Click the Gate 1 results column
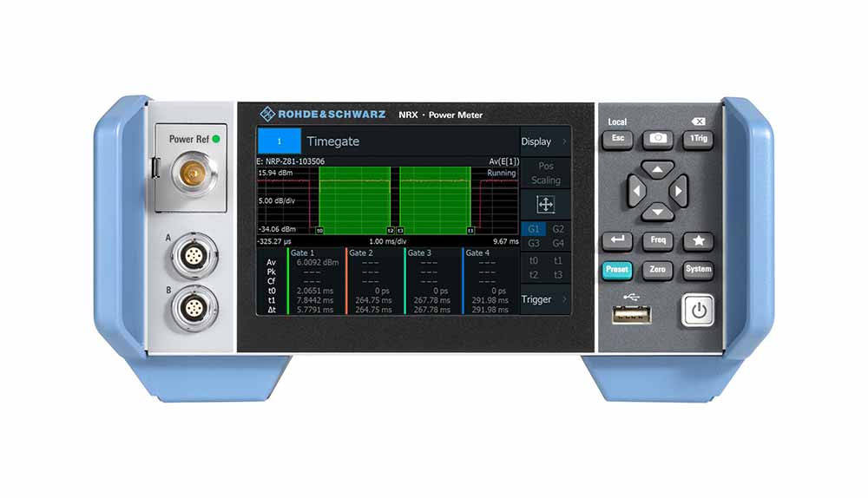Viewport: 868px width, 498px height. tap(316, 281)
